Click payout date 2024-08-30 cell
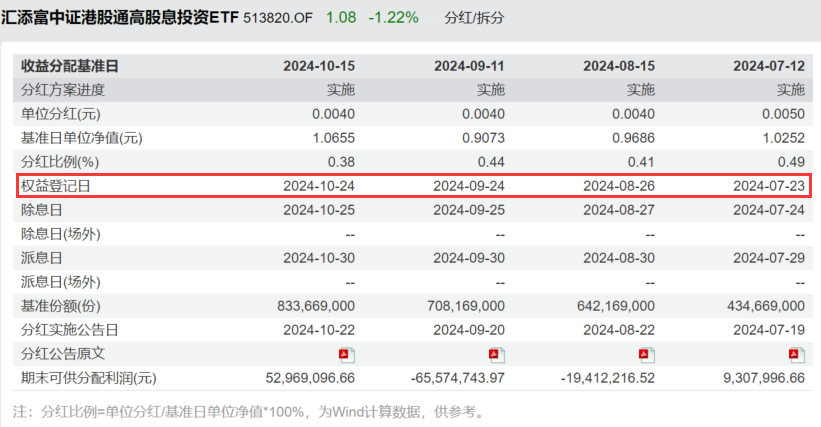This screenshot has height=427, width=821. pos(619,258)
